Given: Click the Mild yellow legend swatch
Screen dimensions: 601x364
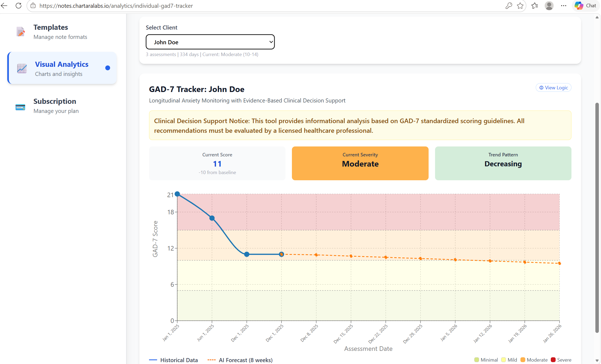Looking at the screenshot, I should 504,360.
